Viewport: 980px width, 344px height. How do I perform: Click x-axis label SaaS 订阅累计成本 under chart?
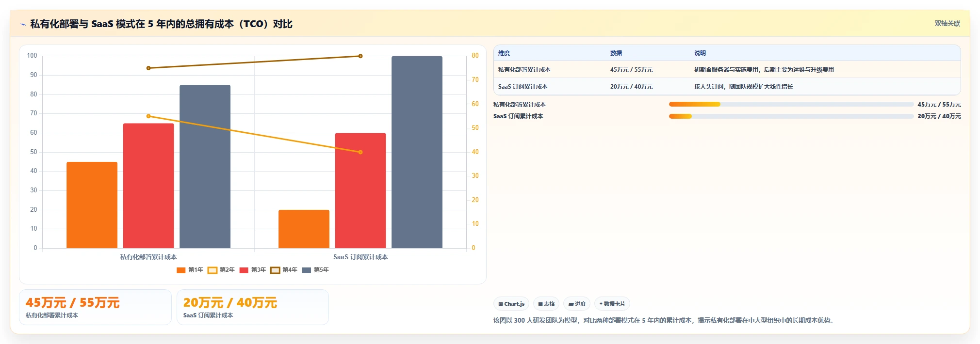tap(360, 257)
